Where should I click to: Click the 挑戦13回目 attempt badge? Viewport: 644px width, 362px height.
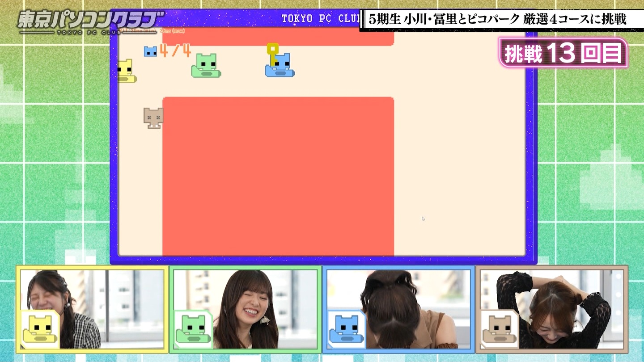point(563,54)
